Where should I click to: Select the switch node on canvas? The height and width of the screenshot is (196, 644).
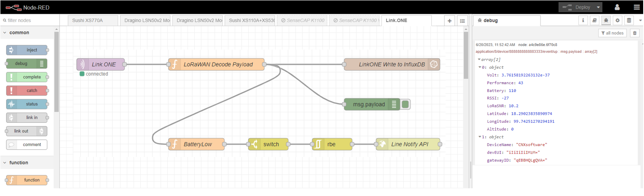(x=268, y=144)
